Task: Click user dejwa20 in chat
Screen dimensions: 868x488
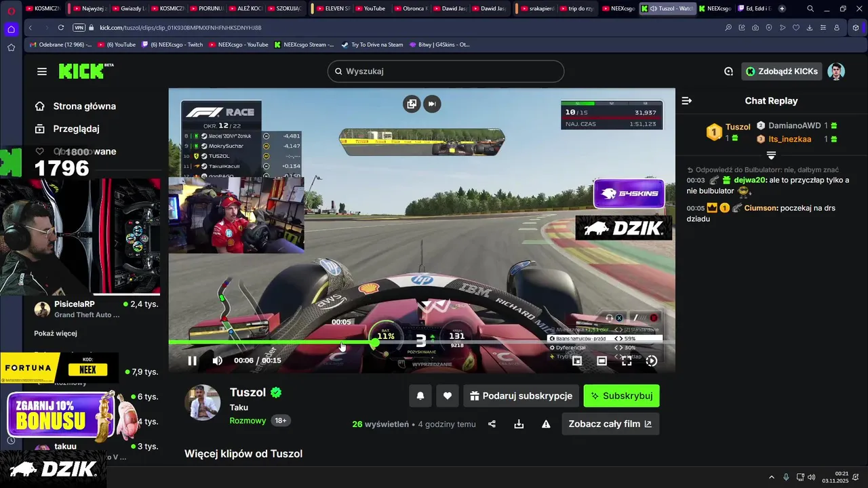Action: tap(750, 180)
